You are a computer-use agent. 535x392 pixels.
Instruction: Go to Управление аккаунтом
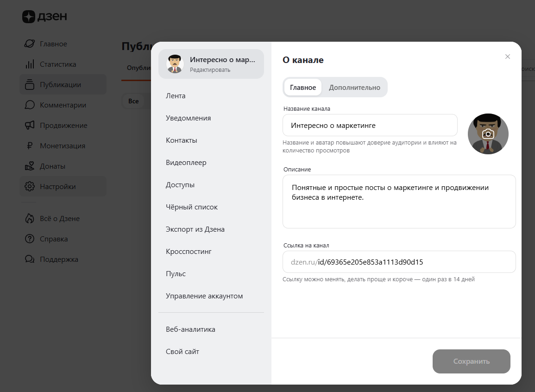pos(204,296)
